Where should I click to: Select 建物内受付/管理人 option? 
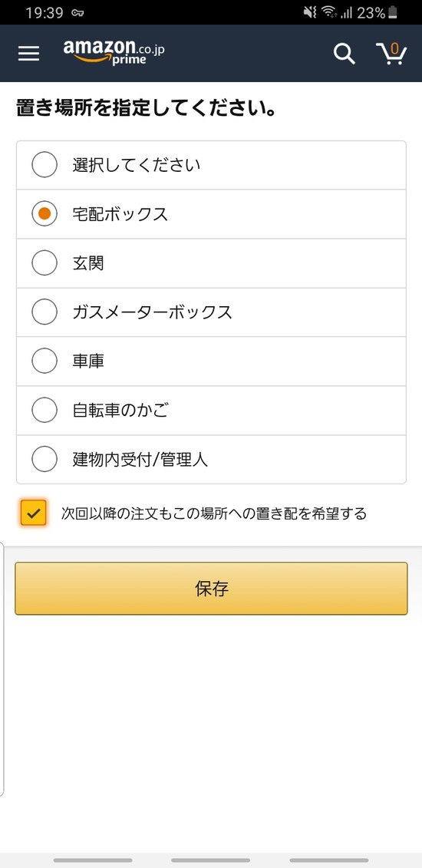(211, 459)
